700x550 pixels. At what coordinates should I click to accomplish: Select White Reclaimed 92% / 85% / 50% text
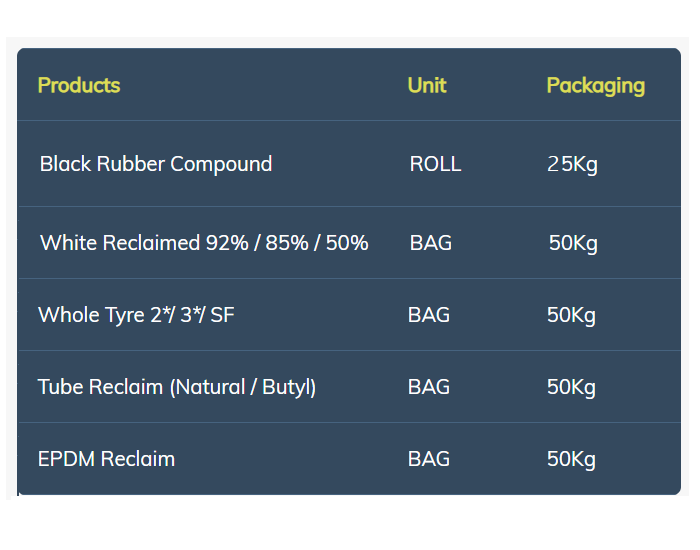coord(204,243)
